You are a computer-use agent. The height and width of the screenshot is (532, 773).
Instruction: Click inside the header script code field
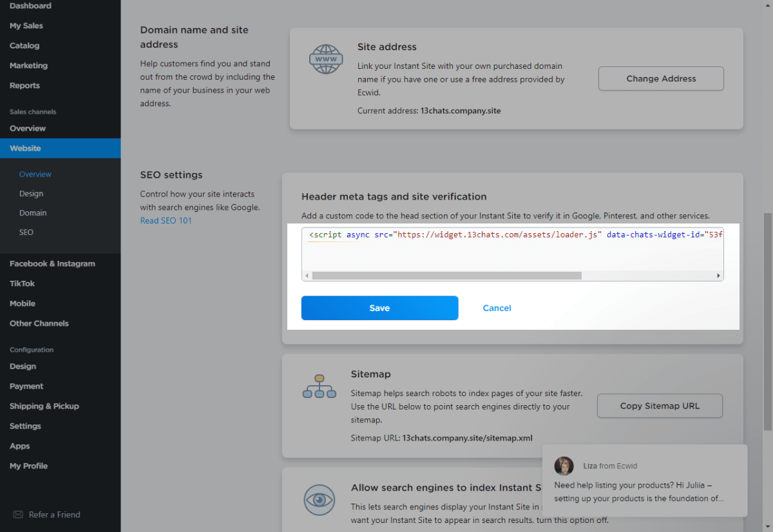(x=512, y=251)
